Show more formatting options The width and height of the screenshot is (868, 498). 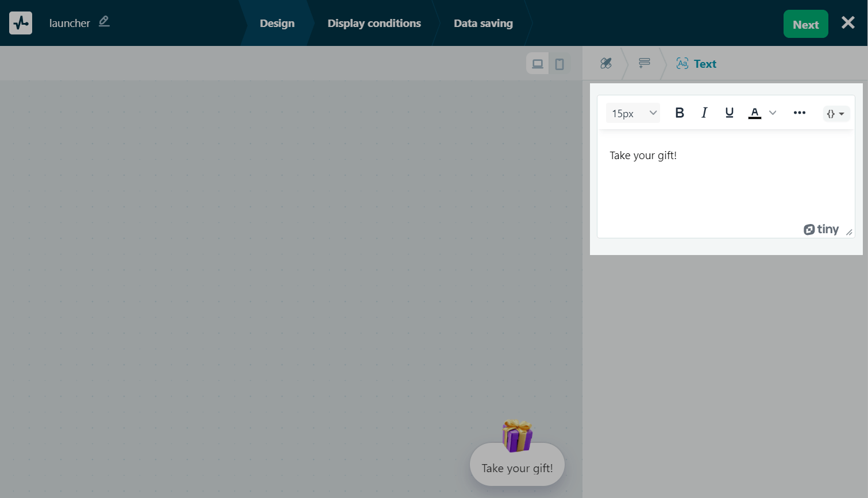[800, 113]
